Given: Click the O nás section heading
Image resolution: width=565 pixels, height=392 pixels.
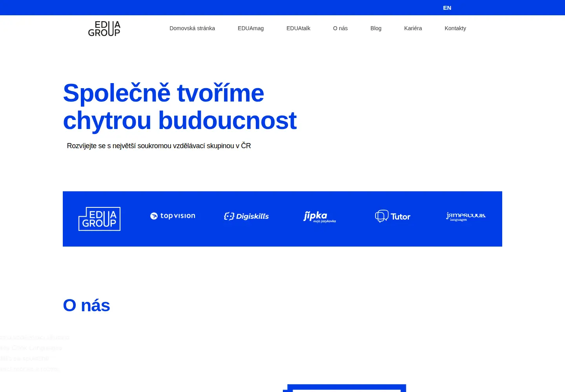Looking at the screenshot, I should tap(86, 305).
